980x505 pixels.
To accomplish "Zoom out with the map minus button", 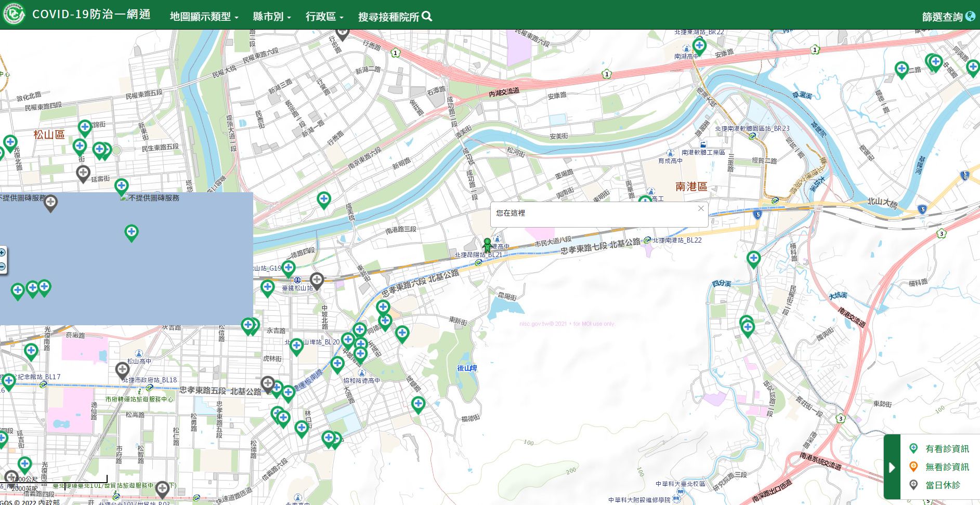I will 3,267.
